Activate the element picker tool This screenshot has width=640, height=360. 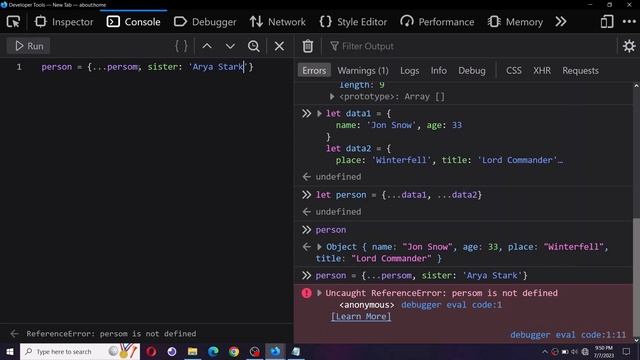coord(13,22)
